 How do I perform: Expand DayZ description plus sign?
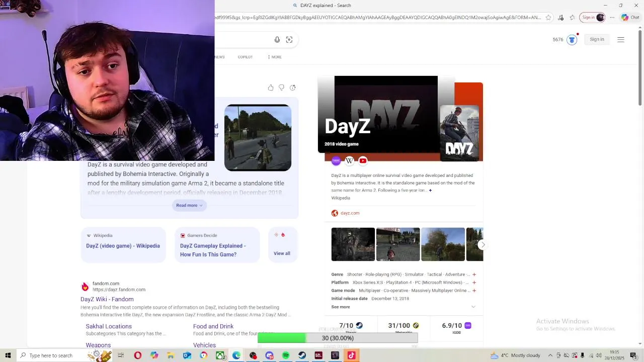click(430, 191)
